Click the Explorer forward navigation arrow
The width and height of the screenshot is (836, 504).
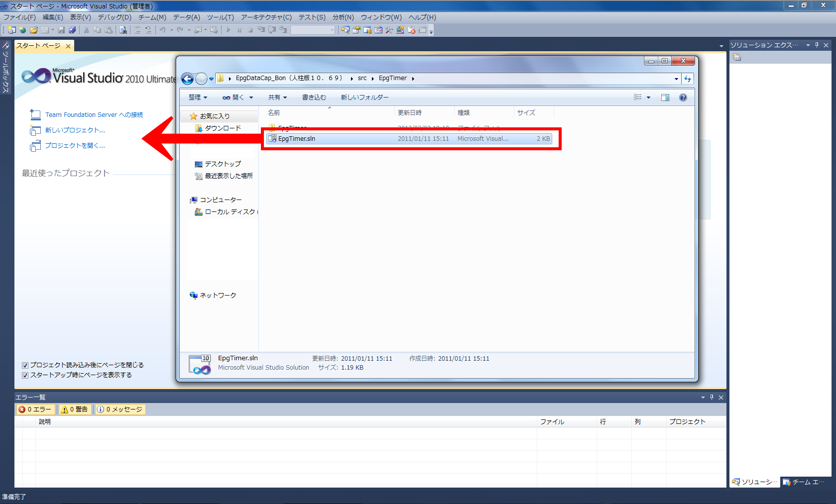(201, 79)
